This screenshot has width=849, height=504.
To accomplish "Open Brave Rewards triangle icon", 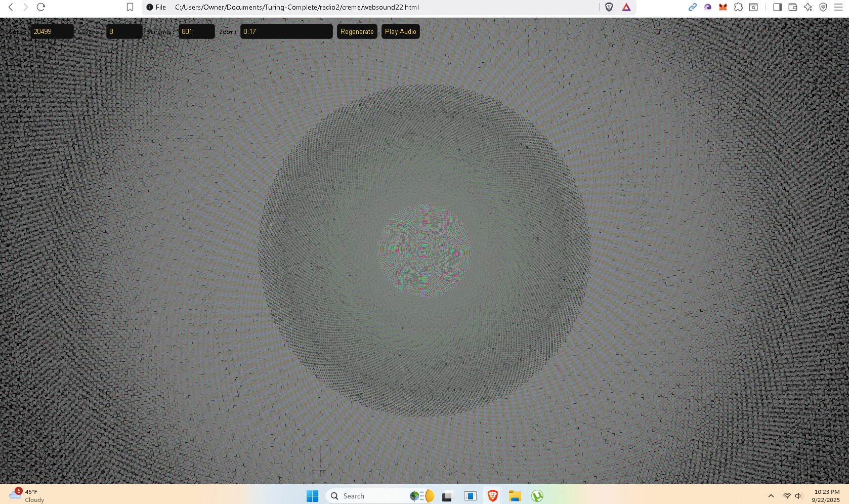I will pyautogui.click(x=626, y=7).
